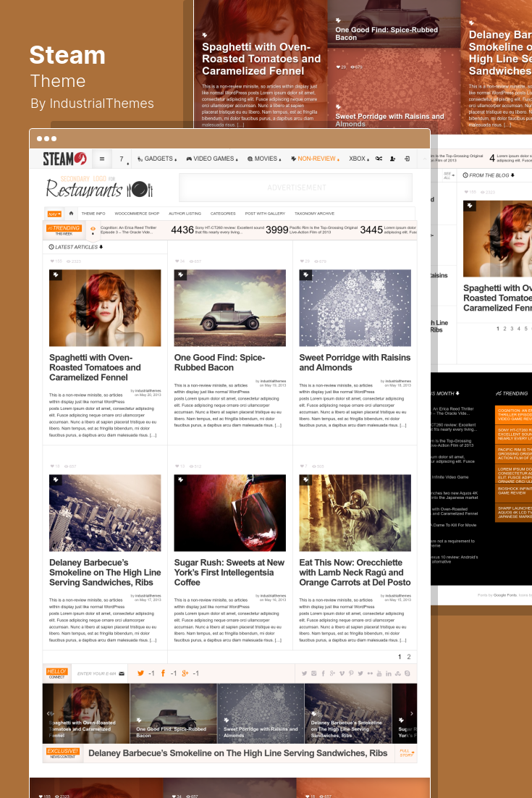The height and width of the screenshot is (798, 532).
Task: Click the gray LinkedIn social icon
Action: [x=389, y=673]
